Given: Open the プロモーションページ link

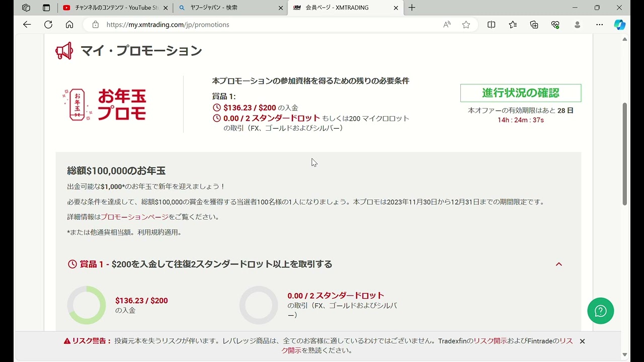Looking at the screenshot, I should coord(135,217).
